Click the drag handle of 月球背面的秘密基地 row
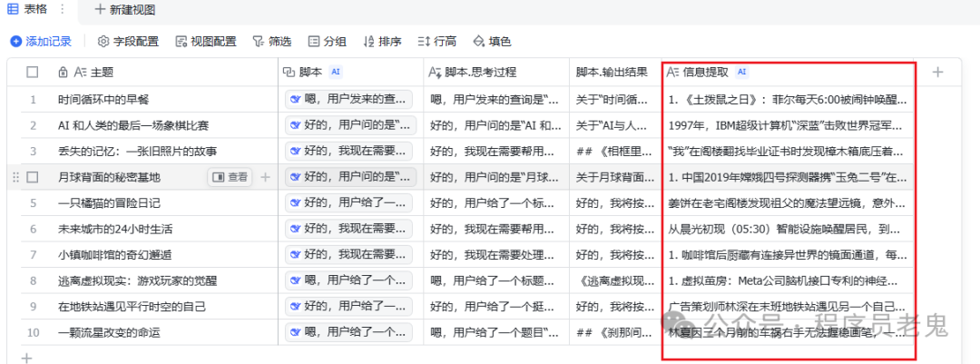The width and height of the screenshot is (980, 364). click(16, 178)
